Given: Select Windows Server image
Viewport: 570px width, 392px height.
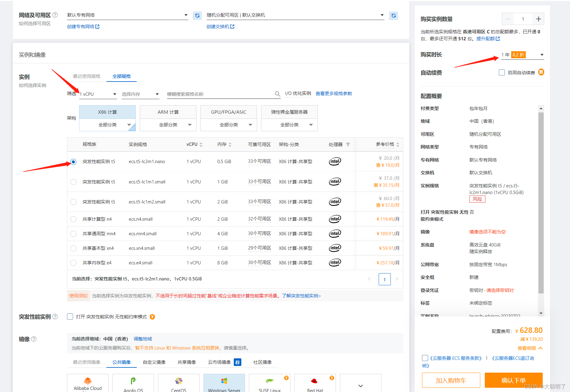Looking at the screenshot, I should pyautogui.click(x=224, y=383).
